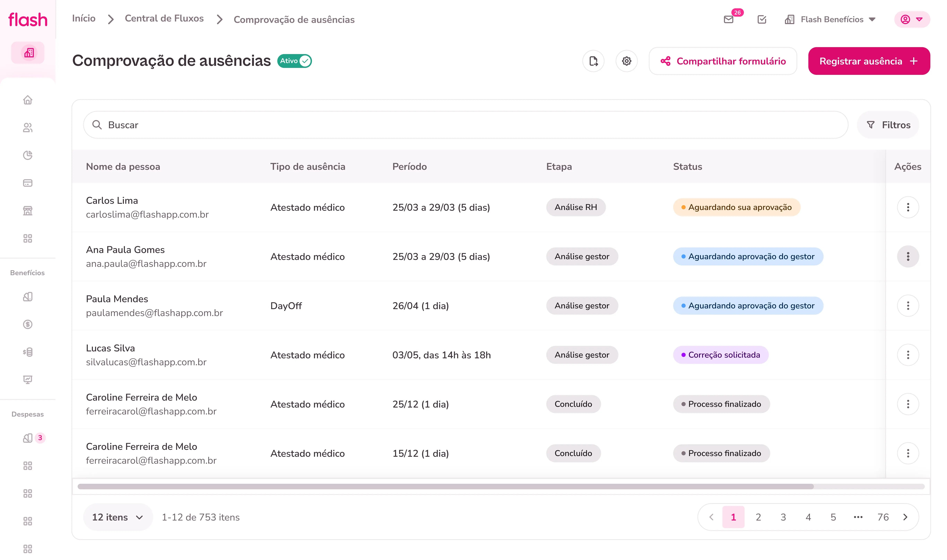Viewport: 947px width, 560px height.
Task: Click Aguardando sua aprovação status chip
Action: tap(736, 207)
